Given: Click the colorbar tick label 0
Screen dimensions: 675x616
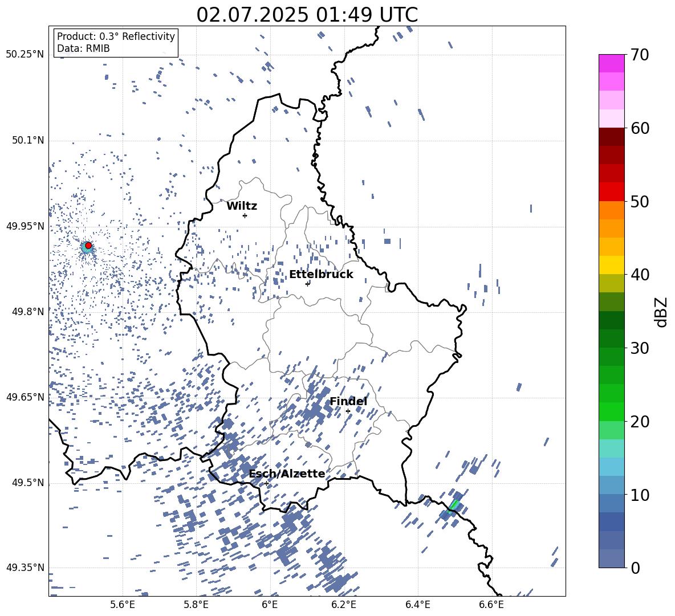Looking at the screenshot, I should tap(635, 568).
